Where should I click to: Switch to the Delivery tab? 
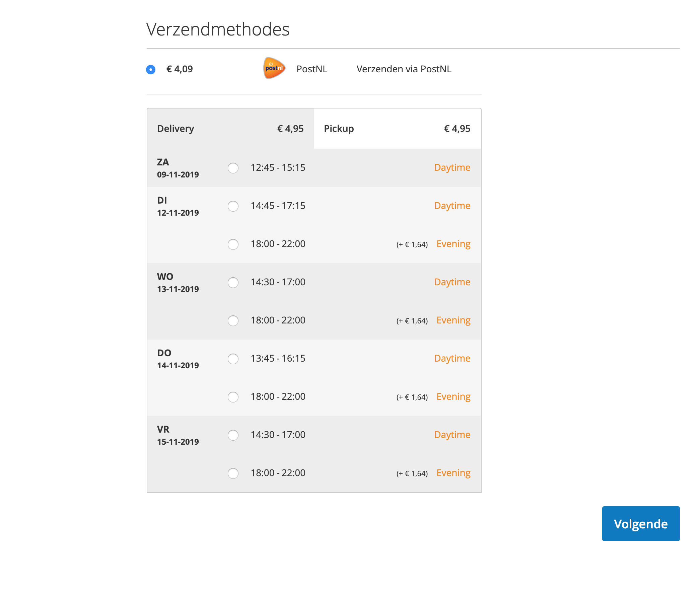(176, 128)
